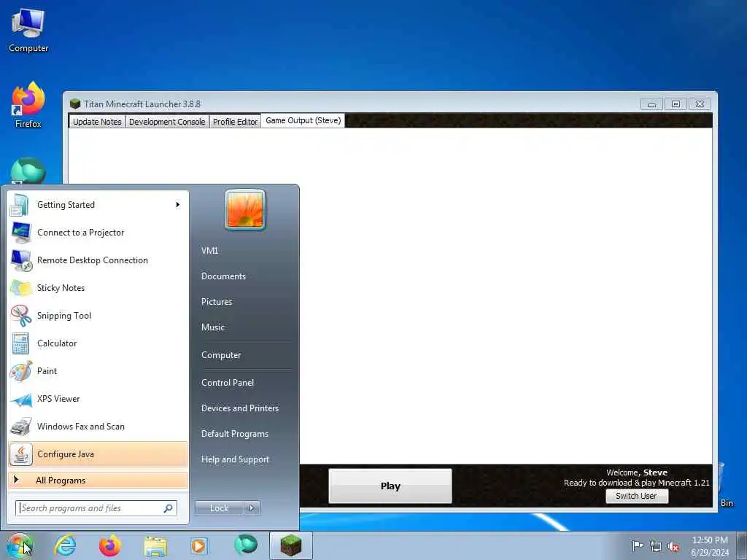
Task: Click the Play button in launcher
Action: pyautogui.click(x=390, y=486)
